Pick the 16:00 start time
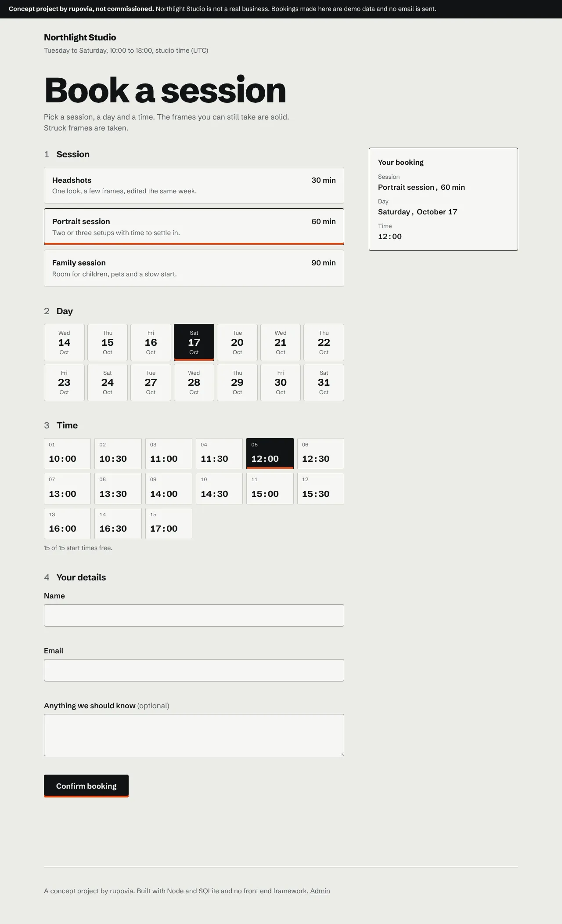This screenshot has width=562, height=924. click(67, 523)
